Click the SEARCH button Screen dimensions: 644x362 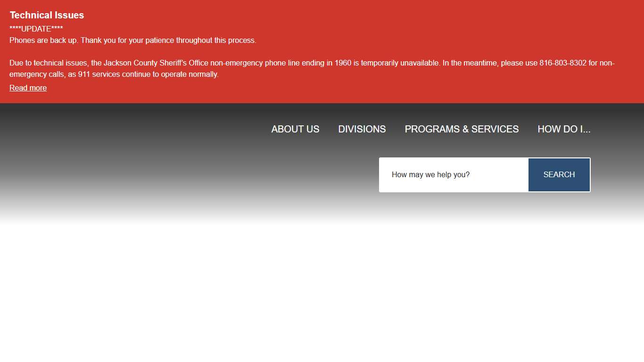pyautogui.click(x=559, y=175)
